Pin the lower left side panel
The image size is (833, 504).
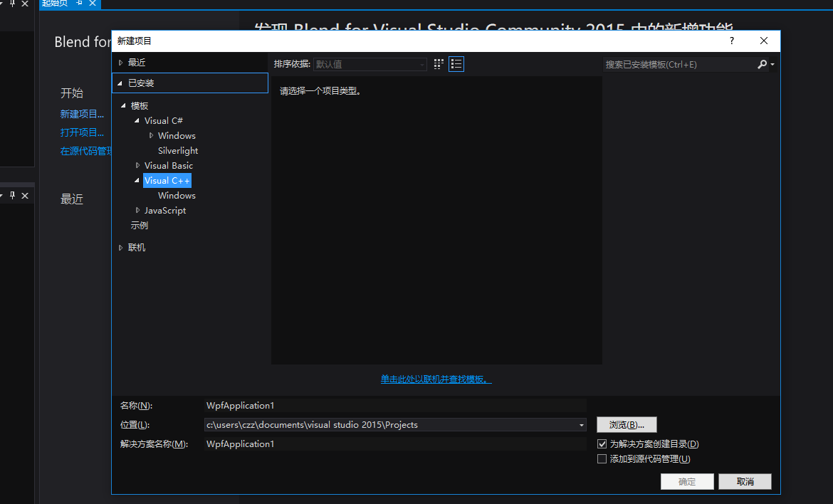13,196
